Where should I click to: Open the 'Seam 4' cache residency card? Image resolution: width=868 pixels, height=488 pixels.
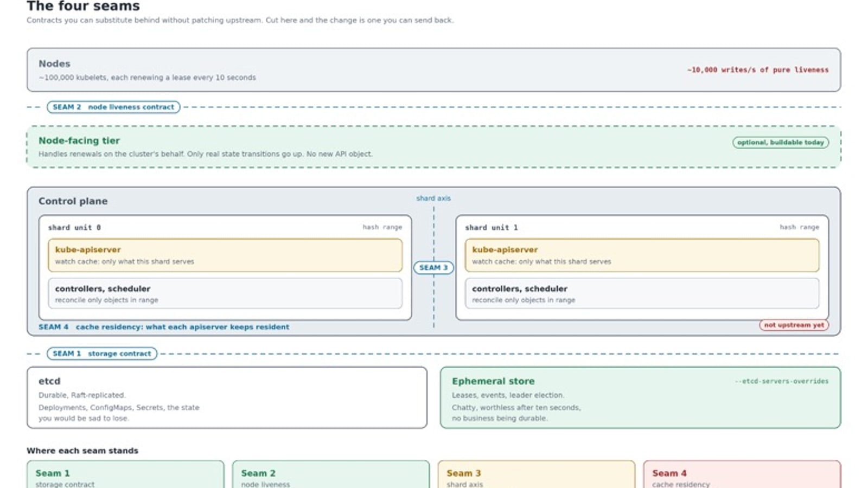click(742, 474)
